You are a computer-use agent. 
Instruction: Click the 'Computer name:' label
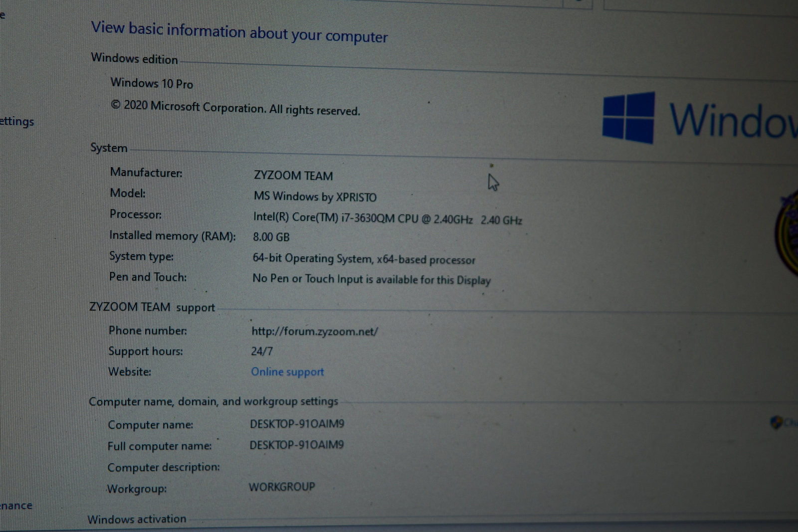(x=151, y=425)
